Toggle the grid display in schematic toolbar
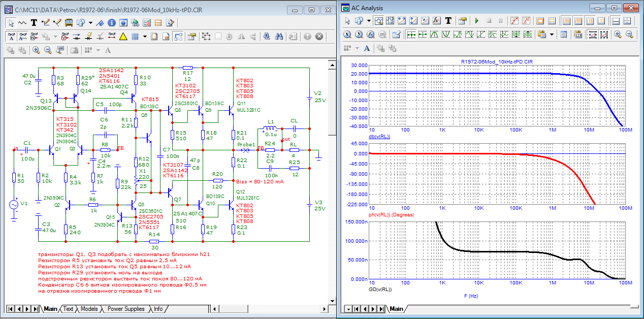 click(136, 37)
